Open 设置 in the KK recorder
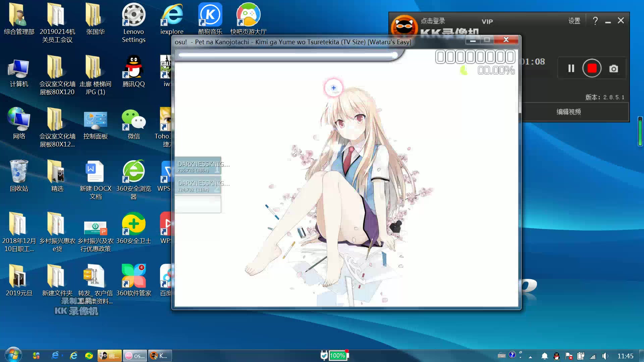The image size is (644, 362). (574, 21)
